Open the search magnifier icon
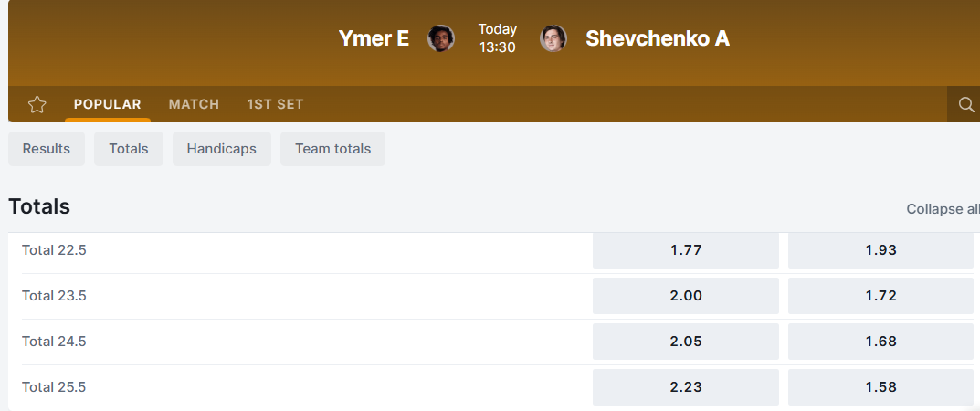The width and height of the screenshot is (980, 411). pos(965,104)
